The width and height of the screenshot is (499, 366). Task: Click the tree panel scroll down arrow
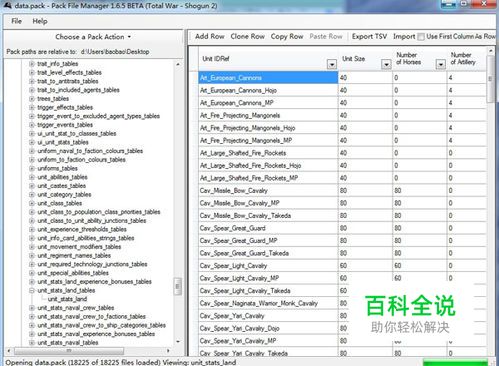[178, 342]
